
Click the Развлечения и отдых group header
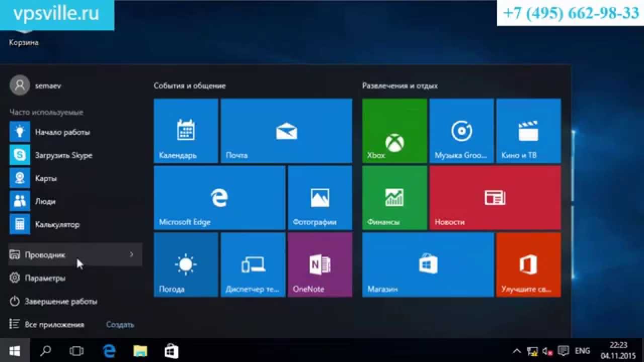[400, 86]
